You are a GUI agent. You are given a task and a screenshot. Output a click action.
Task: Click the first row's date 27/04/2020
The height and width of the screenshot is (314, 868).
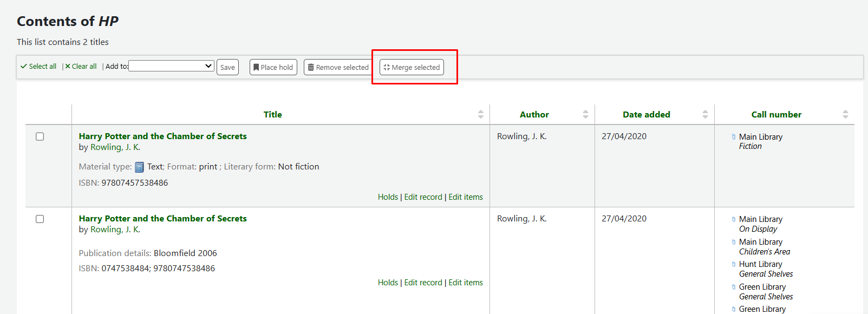click(624, 136)
